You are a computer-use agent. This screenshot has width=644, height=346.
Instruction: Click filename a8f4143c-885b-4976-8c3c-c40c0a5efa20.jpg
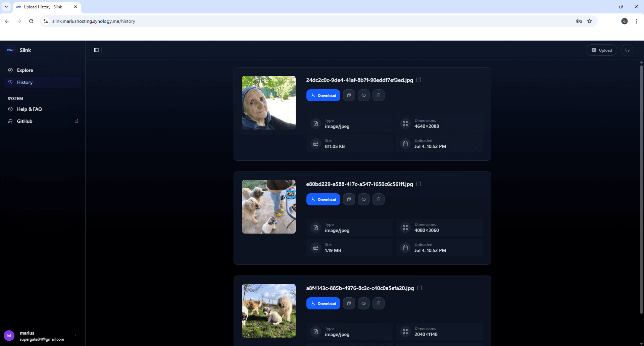point(360,288)
